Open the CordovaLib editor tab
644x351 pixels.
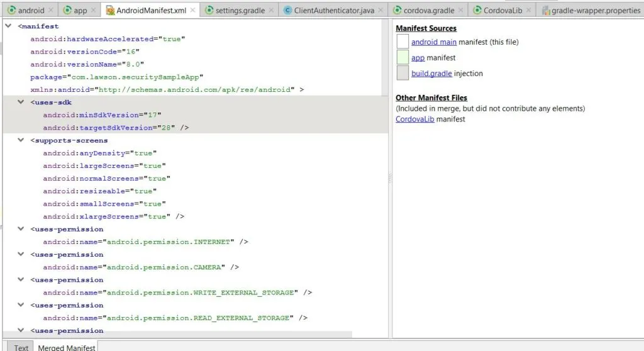point(502,11)
